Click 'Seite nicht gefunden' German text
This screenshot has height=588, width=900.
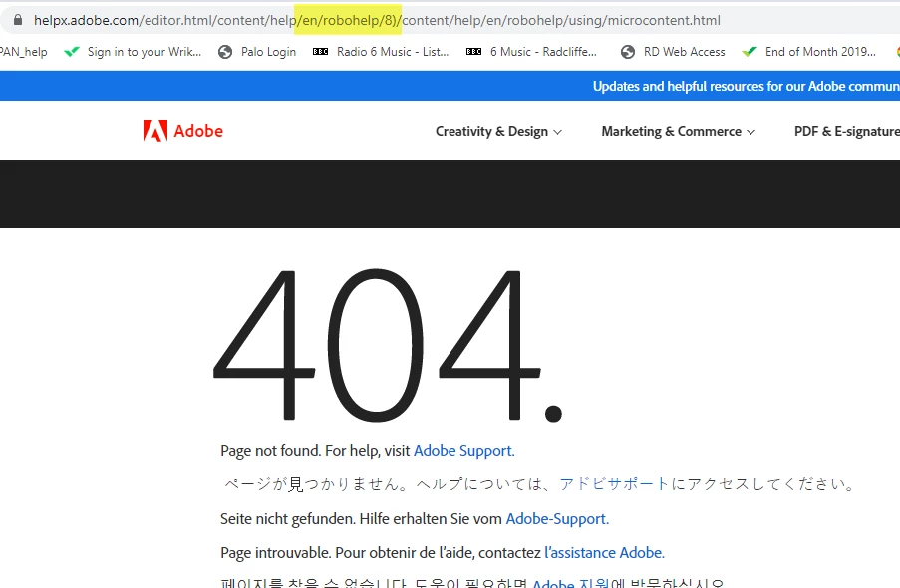(x=288, y=519)
